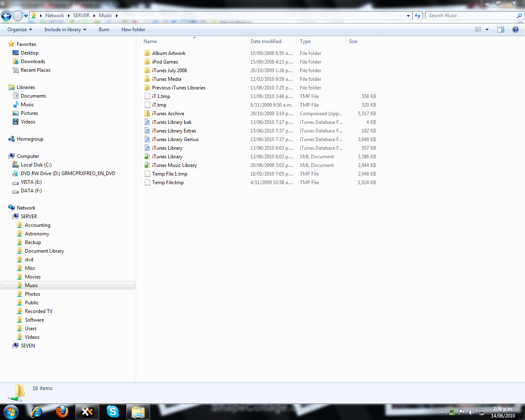Open the DATA (F:) drive

tap(31, 191)
